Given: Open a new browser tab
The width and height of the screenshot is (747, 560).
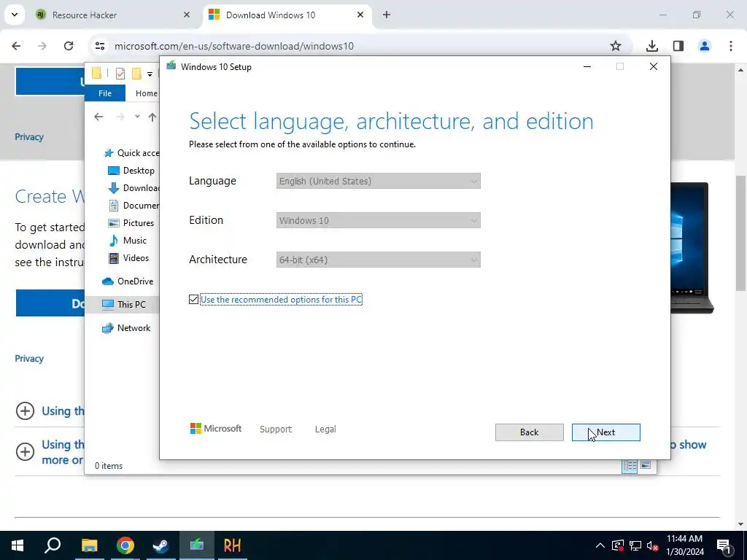Looking at the screenshot, I should pyautogui.click(x=387, y=15).
